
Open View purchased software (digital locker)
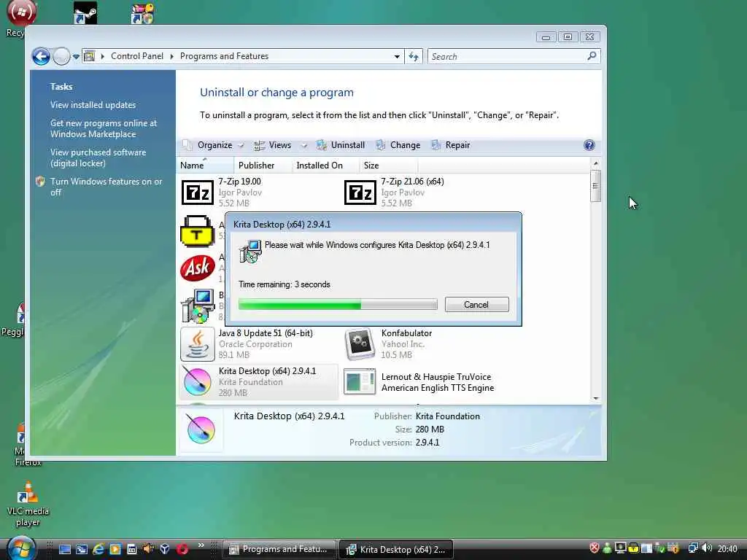98,157
